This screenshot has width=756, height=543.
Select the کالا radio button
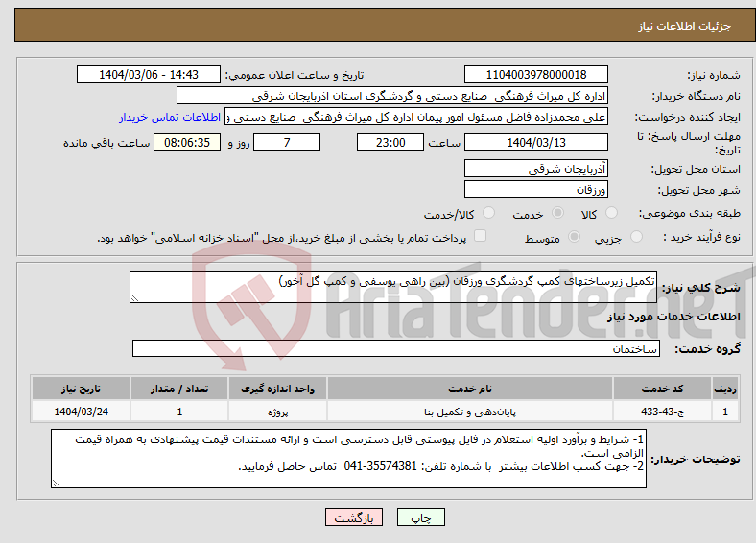[x=611, y=213]
